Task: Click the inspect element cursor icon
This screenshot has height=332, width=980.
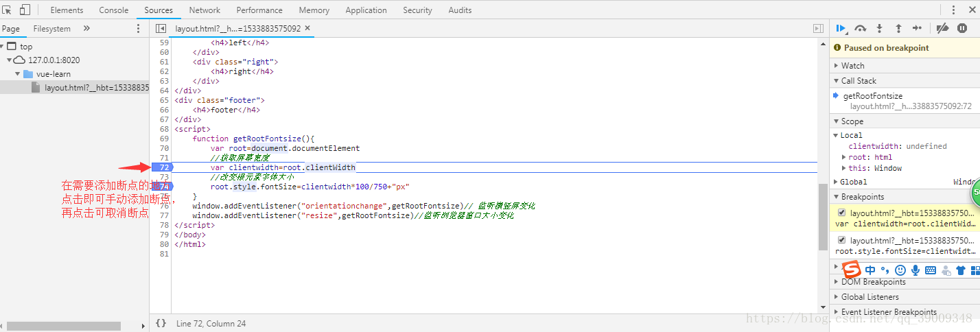Action: pos(8,10)
